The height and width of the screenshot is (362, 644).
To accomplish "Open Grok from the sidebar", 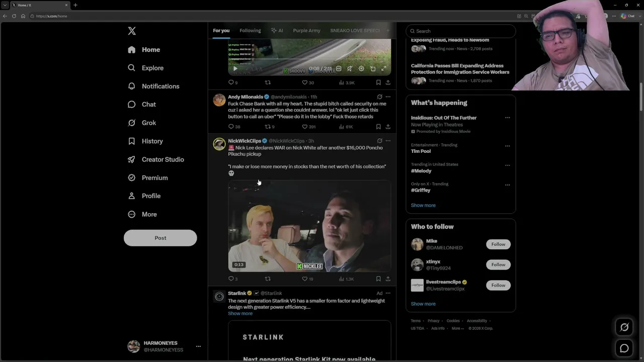I will click(141, 123).
